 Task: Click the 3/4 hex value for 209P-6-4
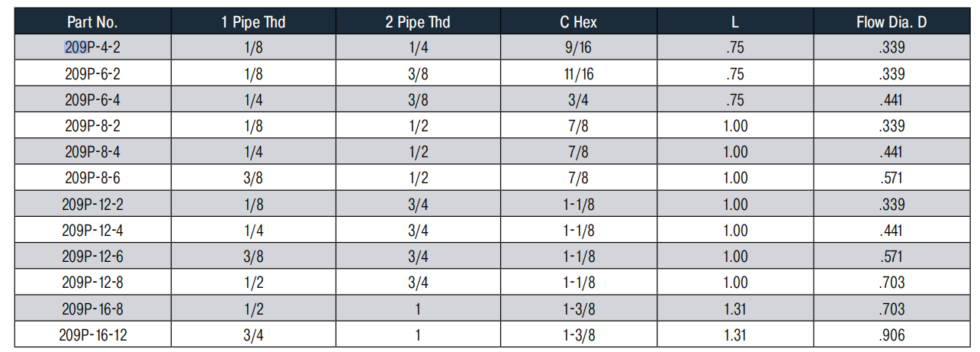pos(578,100)
